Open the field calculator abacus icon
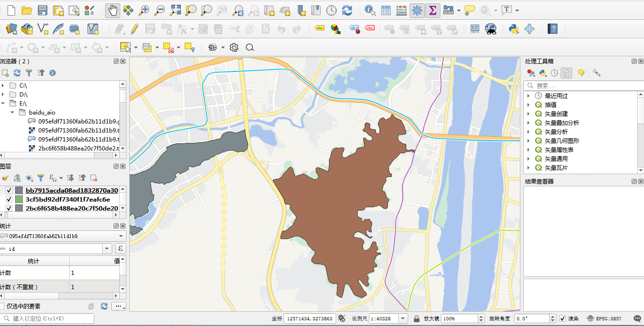The image size is (644, 326). click(401, 10)
